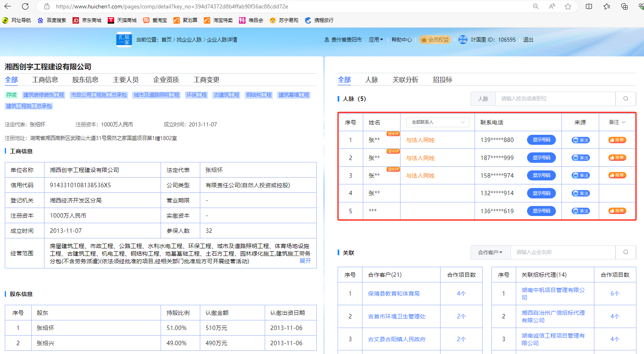Switch to right panel 人脉 tab
644x354 pixels.
click(x=372, y=80)
